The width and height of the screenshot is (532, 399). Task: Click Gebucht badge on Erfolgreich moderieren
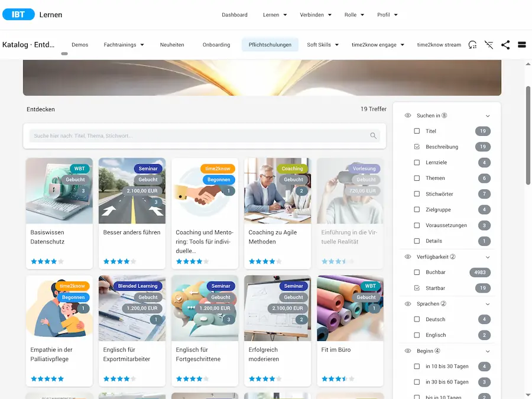click(x=293, y=297)
